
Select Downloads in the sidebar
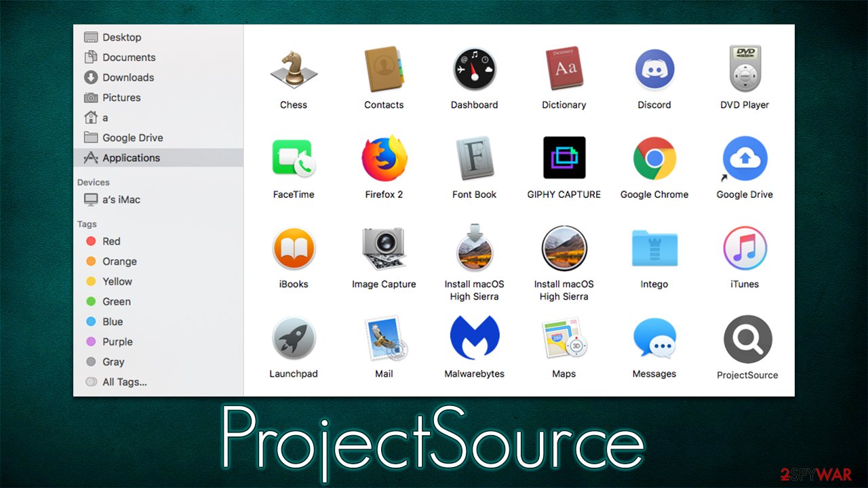(128, 77)
